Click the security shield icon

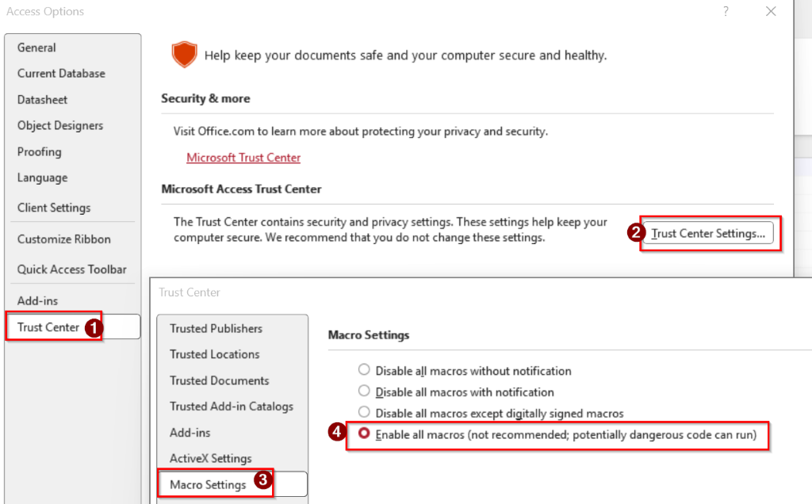pos(184,55)
